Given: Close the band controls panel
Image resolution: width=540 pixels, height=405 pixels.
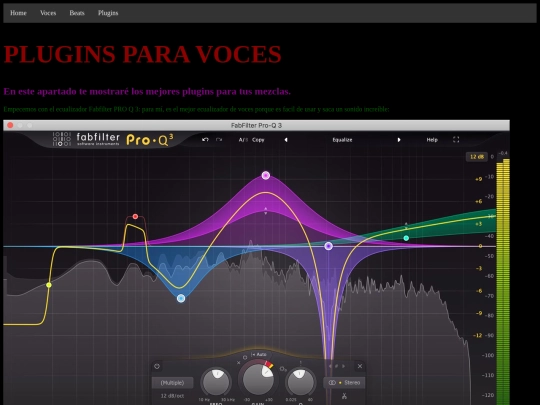Looking at the screenshot, I should (x=360, y=366).
